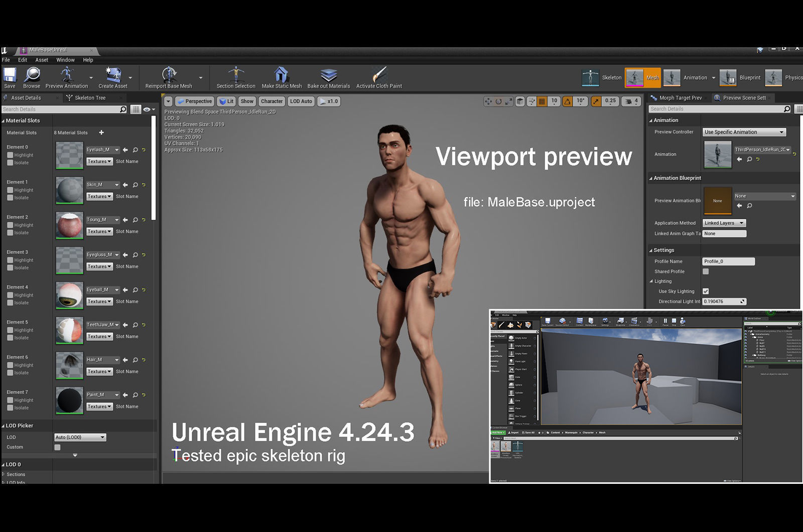Click the Profile Name input field
The width and height of the screenshot is (803, 532).
point(729,261)
